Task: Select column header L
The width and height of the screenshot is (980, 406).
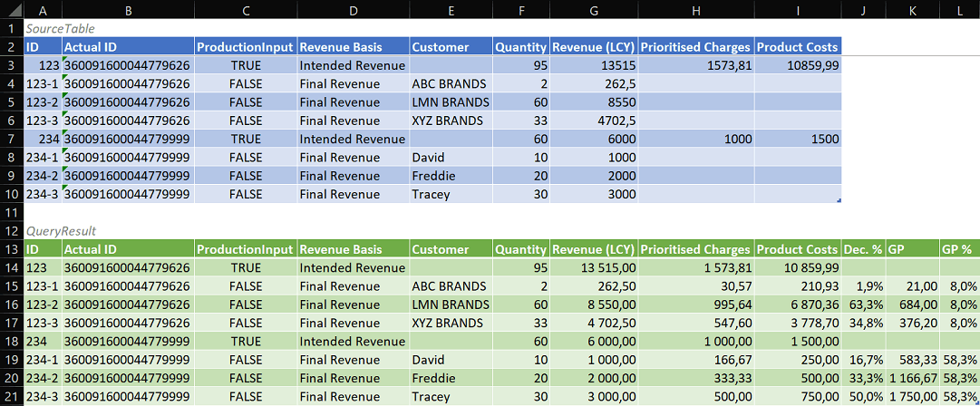Action: pyautogui.click(x=959, y=9)
